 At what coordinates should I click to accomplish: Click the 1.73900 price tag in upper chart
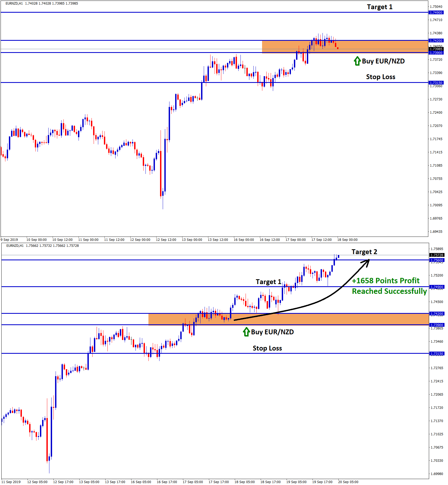(436, 53)
